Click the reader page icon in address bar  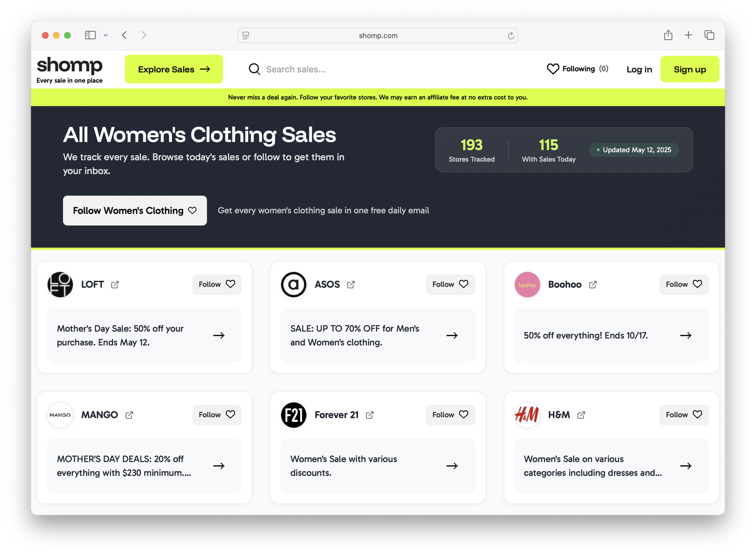point(246,35)
